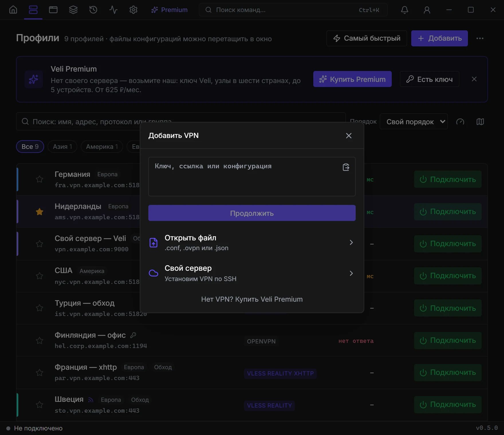Dismiss the Veli Premium banner
This screenshot has height=435, width=504.
tap(474, 79)
